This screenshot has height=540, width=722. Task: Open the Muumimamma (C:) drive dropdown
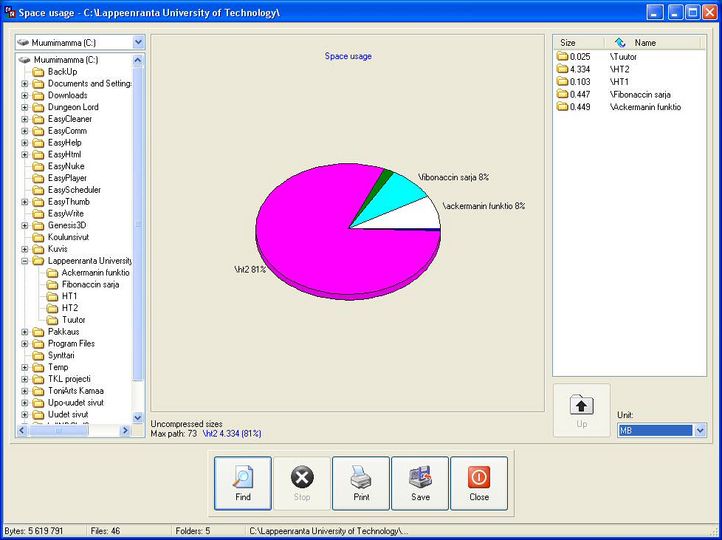138,42
